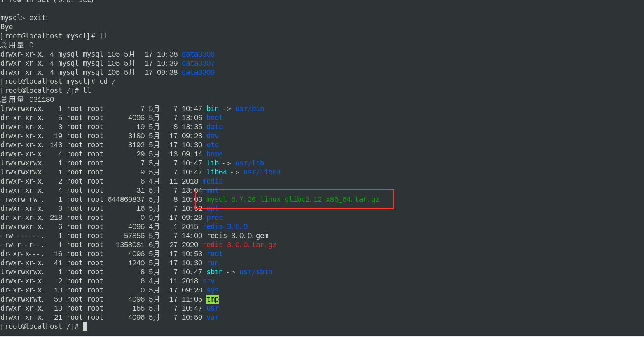The image size is (644, 337).
Task: Click the dev directory name
Action: click(213, 136)
